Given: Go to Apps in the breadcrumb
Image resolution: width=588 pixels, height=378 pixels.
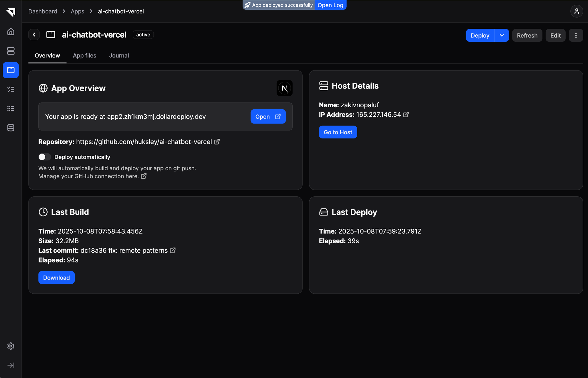Looking at the screenshot, I should point(77,11).
